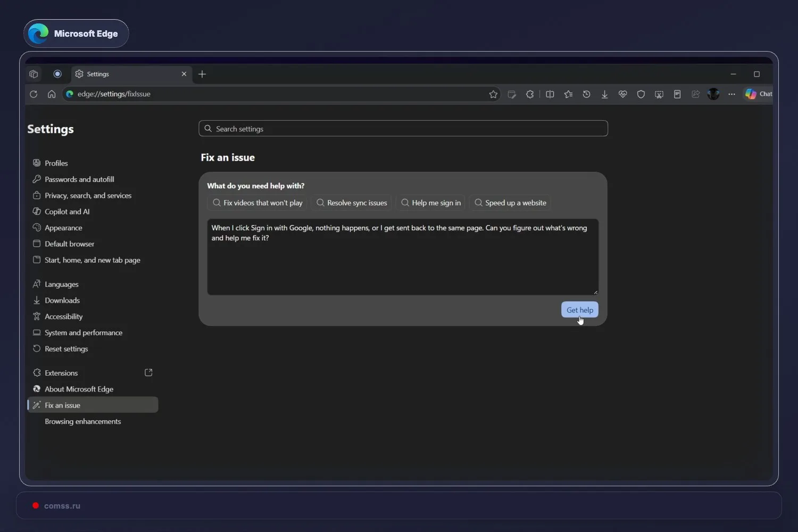798x532 pixels.
Task: Open the tab actions menu icon
Action: pos(34,74)
